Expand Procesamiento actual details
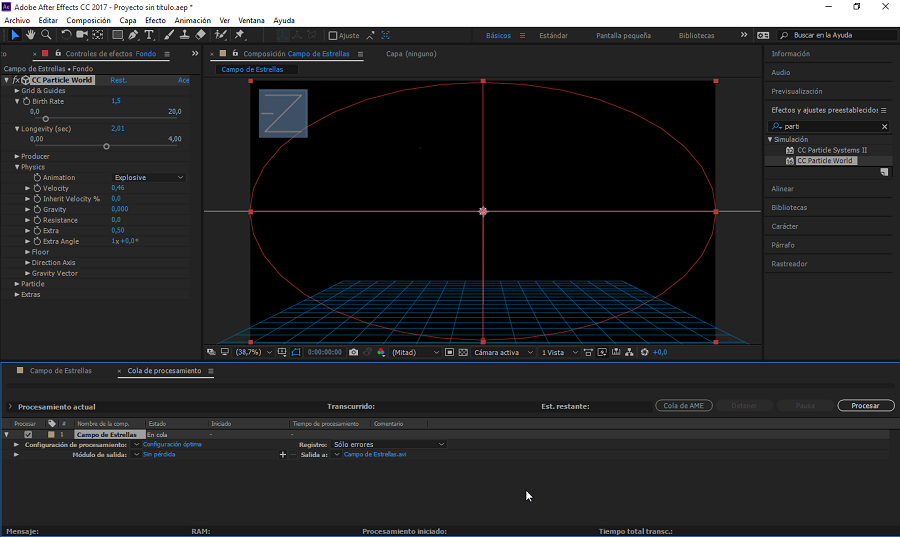Screen dimensions: 900x537 (x=10, y=406)
